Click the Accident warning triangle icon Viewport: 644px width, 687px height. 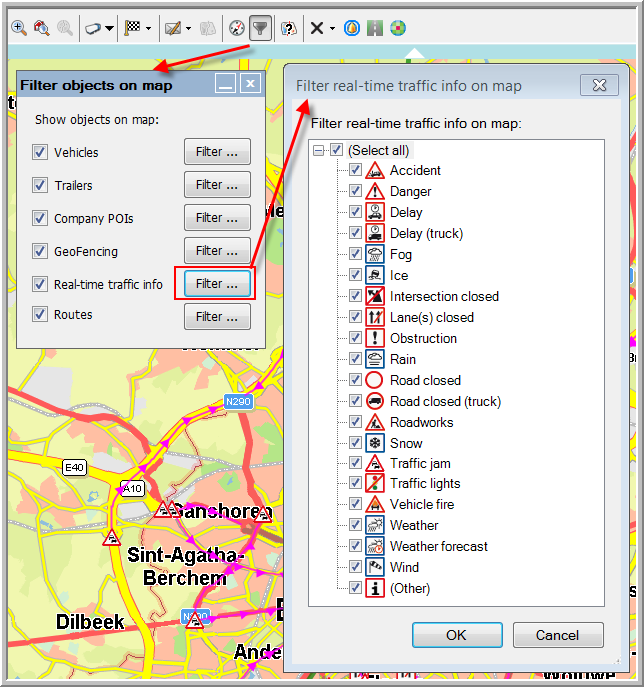[x=375, y=171]
